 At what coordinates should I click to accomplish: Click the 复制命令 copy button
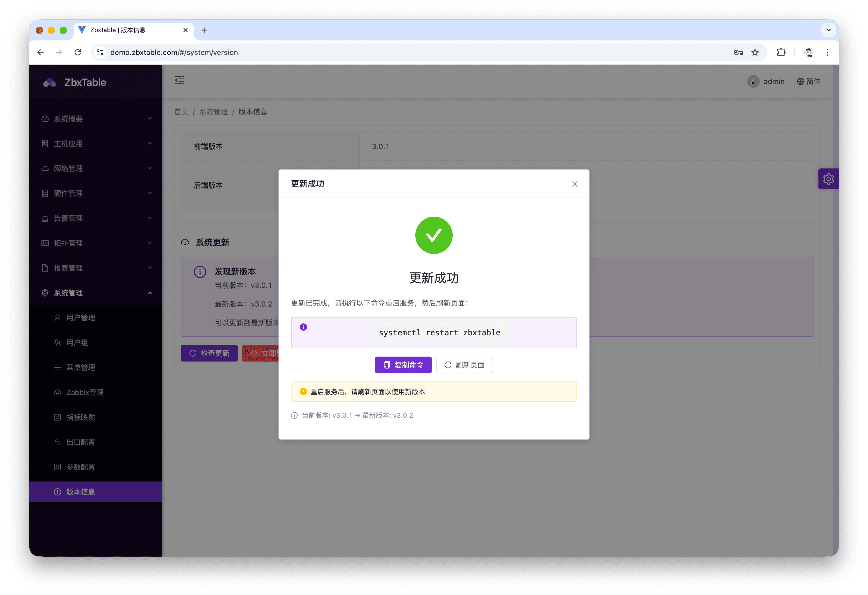(x=403, y=365)
